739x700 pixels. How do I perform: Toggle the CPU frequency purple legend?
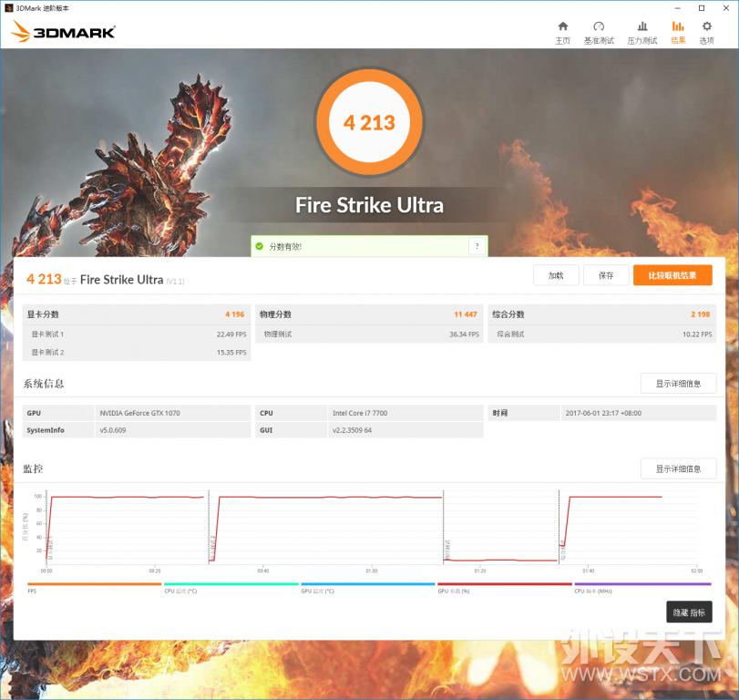coord(642,584)
